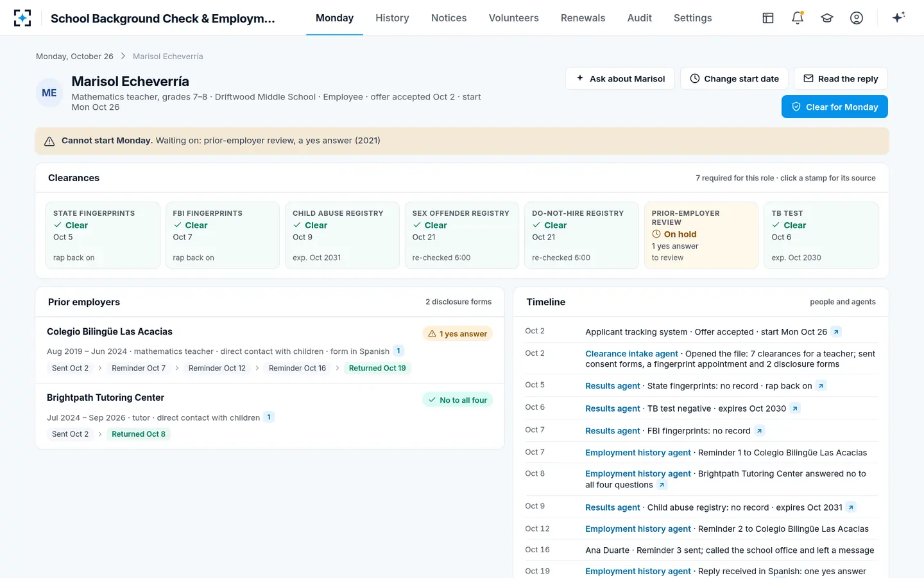Viewport: 924px width, 578px height.
Task: Switch to the Monday tab
Action: click(334, 18)
